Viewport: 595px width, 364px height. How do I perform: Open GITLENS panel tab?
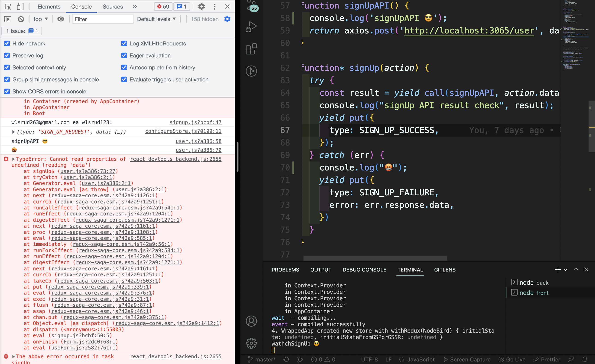[445, 270]
